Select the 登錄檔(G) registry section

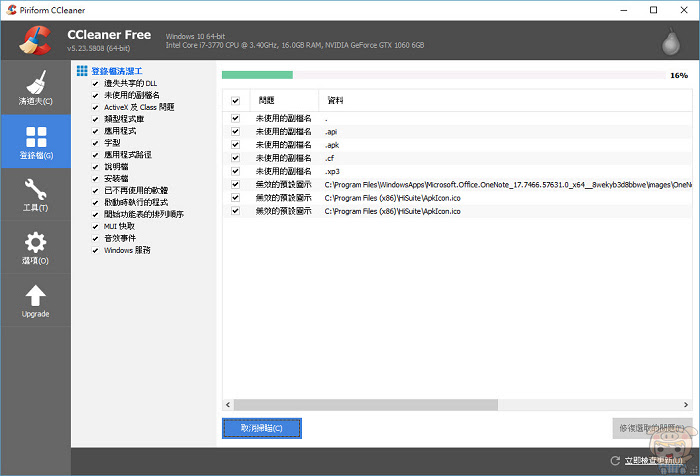click(x=35, y=142)
